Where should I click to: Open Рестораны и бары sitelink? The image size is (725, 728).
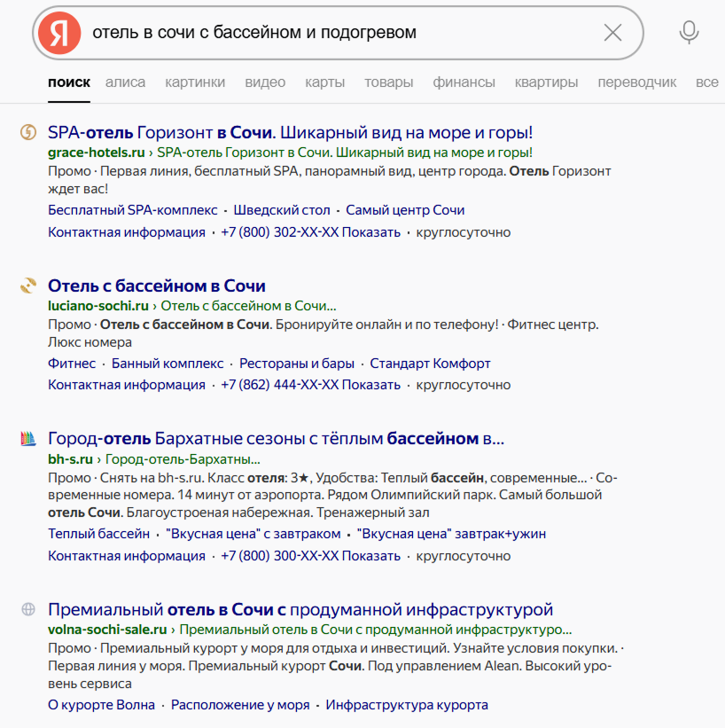tap(297, 363)
